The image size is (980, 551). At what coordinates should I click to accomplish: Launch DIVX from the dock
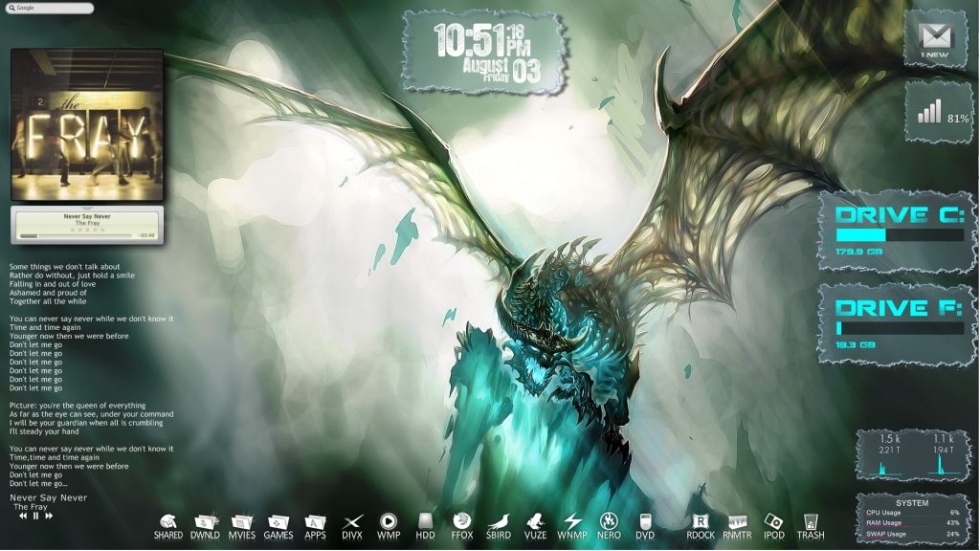click(352, 527)
